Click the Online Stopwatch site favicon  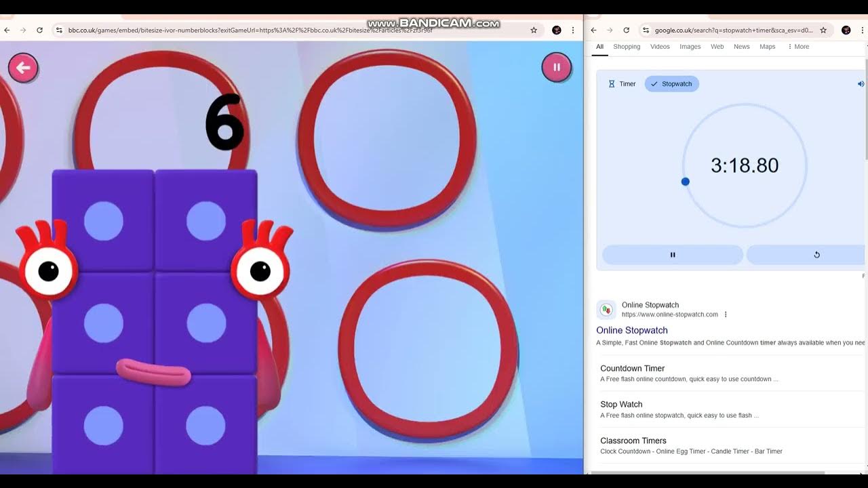[x=606, y=310]
